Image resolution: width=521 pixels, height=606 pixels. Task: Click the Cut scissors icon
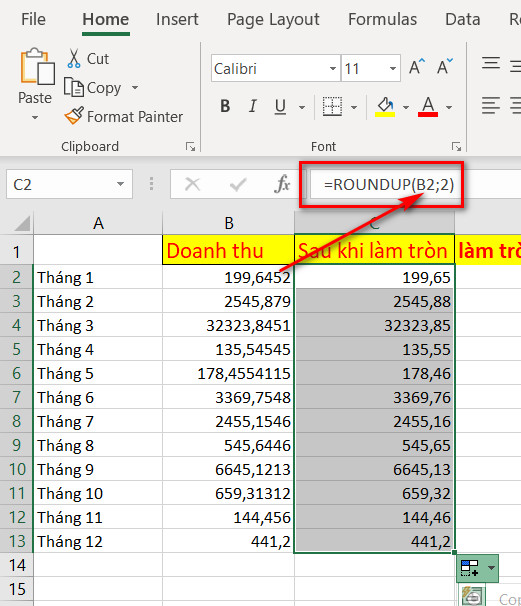[x=73, y=59]
